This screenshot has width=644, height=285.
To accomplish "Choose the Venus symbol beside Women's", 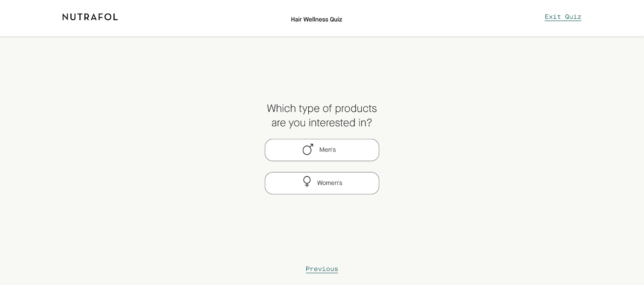I will click(307, 182).
